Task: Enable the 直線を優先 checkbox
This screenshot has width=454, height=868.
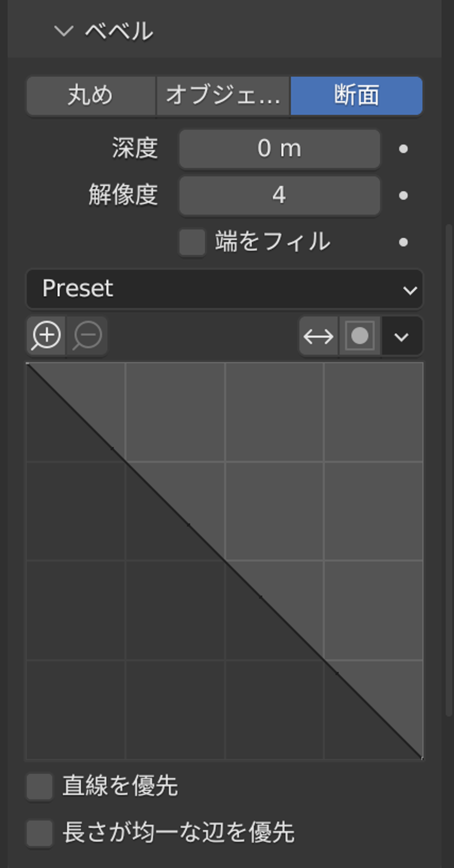Action: coord(40,786)
